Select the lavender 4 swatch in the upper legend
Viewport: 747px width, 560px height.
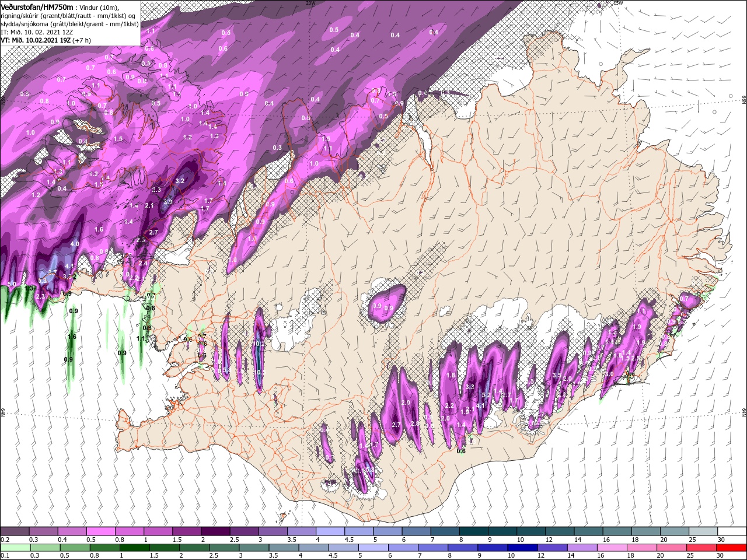[331, 531]
